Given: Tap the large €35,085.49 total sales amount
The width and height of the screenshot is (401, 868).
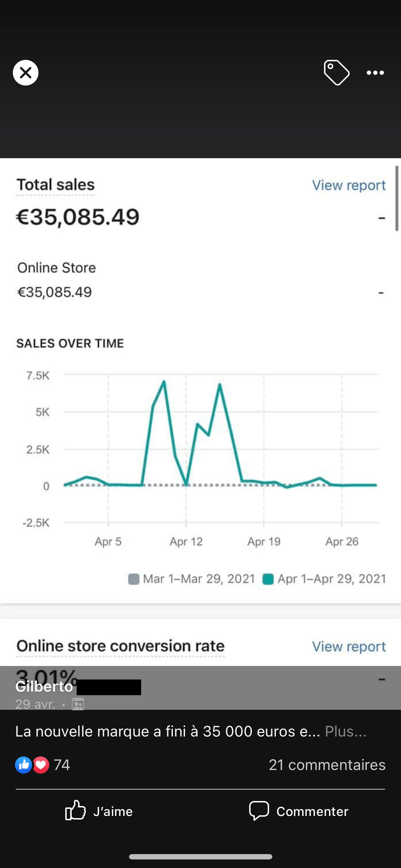Looking at the screenshot, I should (78, 217).
